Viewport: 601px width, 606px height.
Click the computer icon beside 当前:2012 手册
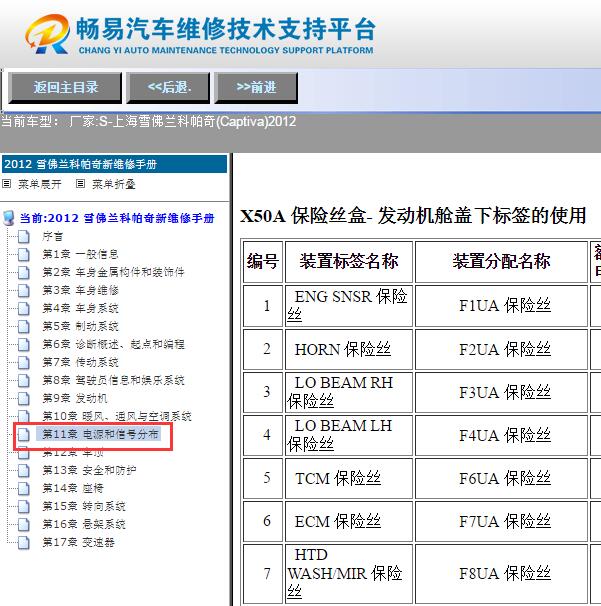point(9,218)
